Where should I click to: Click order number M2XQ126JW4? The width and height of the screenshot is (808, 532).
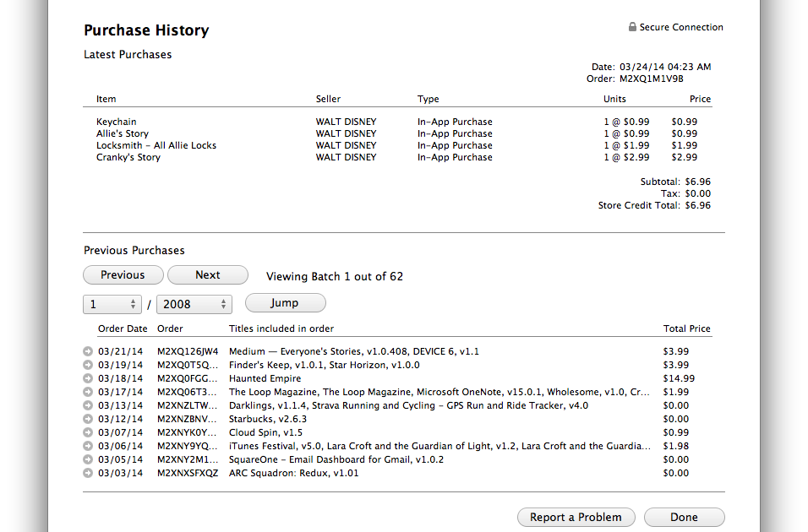pyautogui.click(x=188, y=351)
